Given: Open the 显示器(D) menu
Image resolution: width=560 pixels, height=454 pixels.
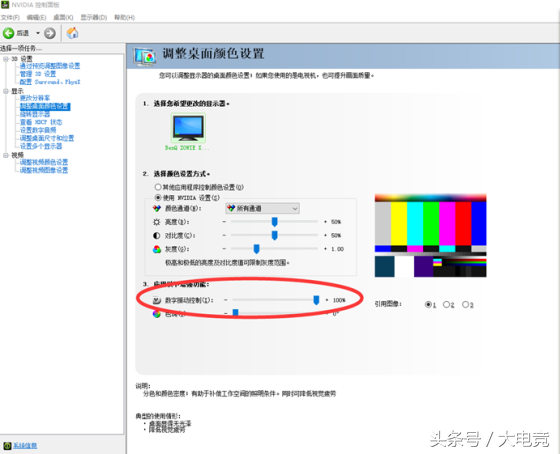Looking at the screenshot, I should (94, 18).
